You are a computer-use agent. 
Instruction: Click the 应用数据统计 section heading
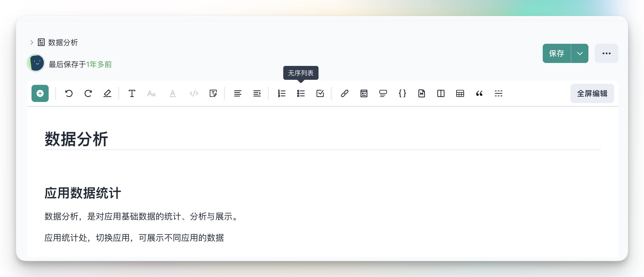pyautogui.click(x=83, y=193)
